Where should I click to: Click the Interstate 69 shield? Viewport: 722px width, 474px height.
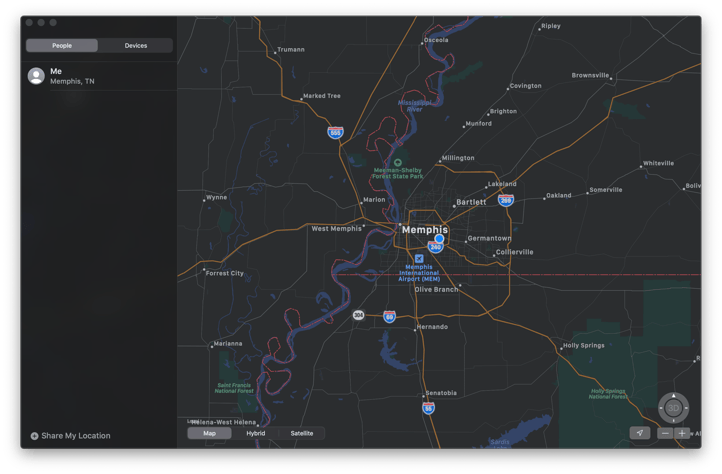click(x=390, y=316)
